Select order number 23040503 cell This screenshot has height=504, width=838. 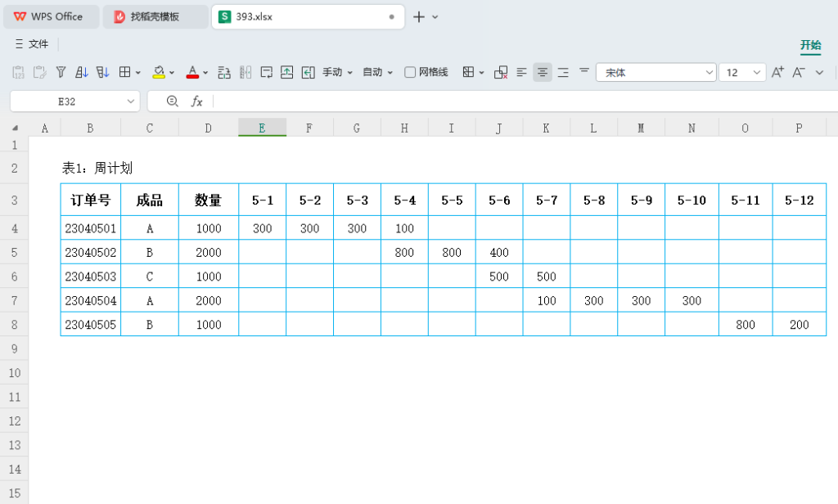(x=91, y=277)
